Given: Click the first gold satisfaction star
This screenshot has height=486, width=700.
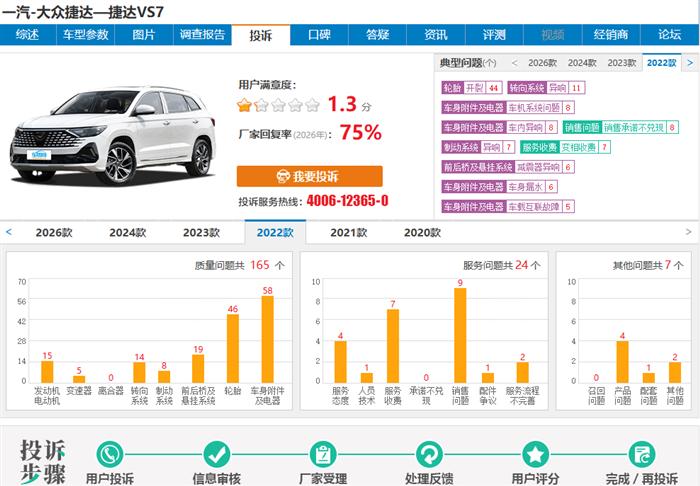Looking at the screenshot, I should point(245,105).
